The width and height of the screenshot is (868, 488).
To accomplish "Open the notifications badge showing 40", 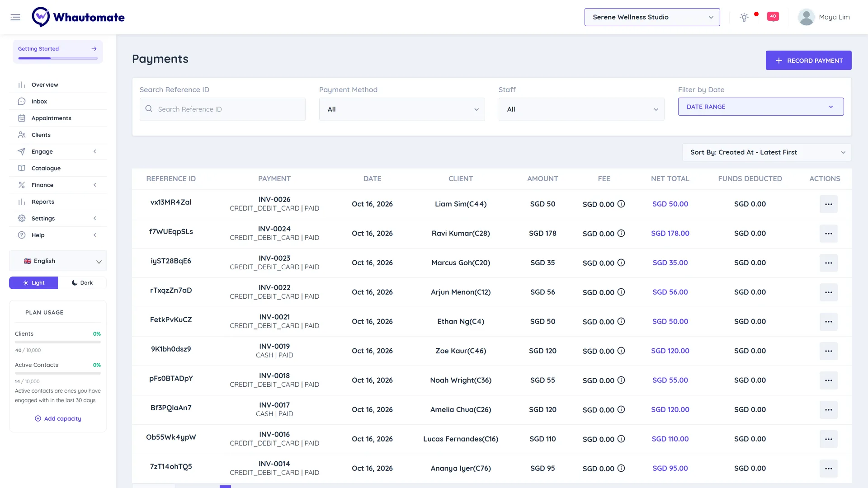I will coord(773,16).
